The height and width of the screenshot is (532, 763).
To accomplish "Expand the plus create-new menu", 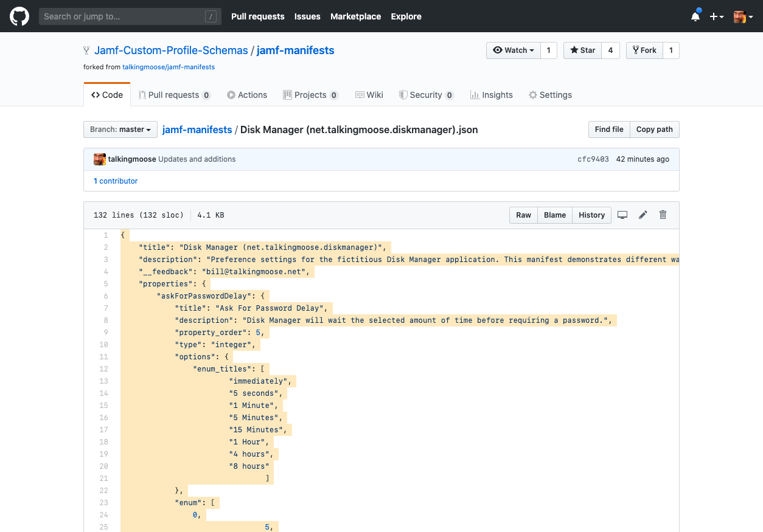I will click(717, 16).
